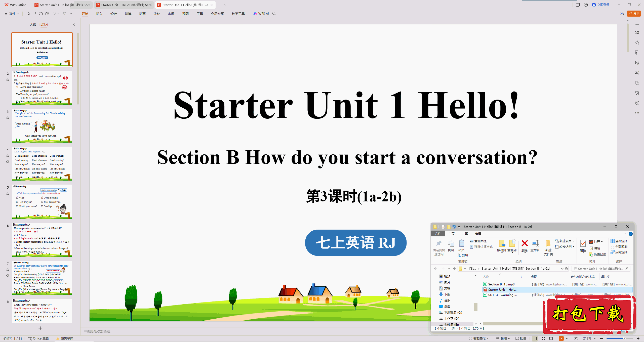Switch to the 审阅 ribbon tab
This screenshot has height=342, width=644.
[171, 14]
